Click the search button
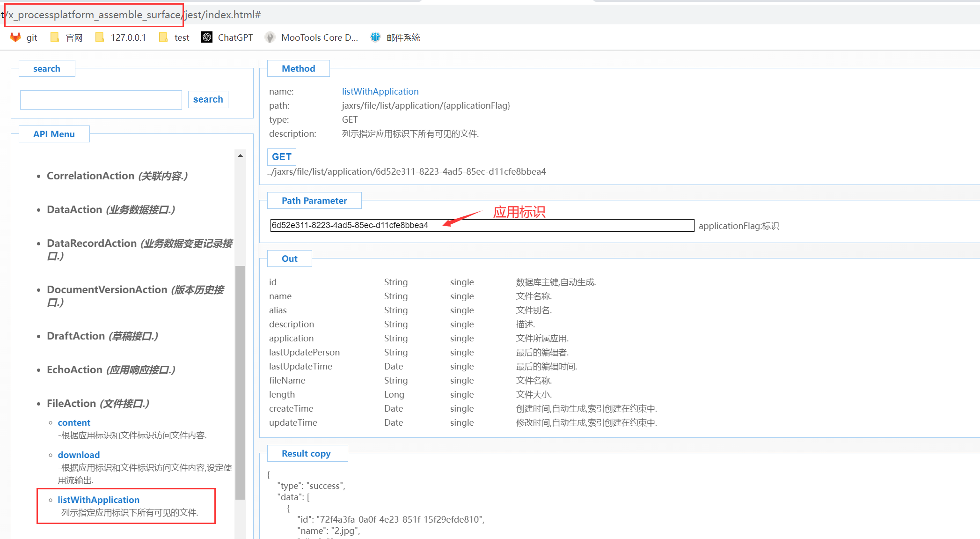Image resolution: width=980 pixels, height=539 pixels. (208, 99)
